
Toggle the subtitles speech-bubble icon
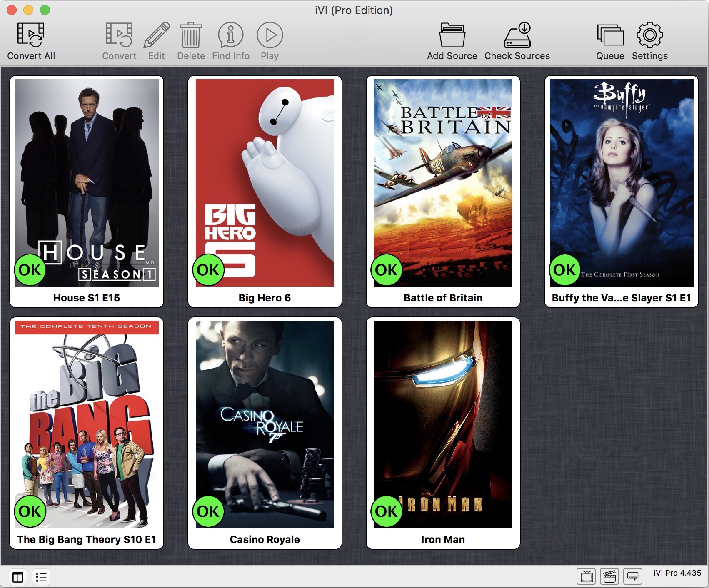pyautogui.click(x=632, y=576)
